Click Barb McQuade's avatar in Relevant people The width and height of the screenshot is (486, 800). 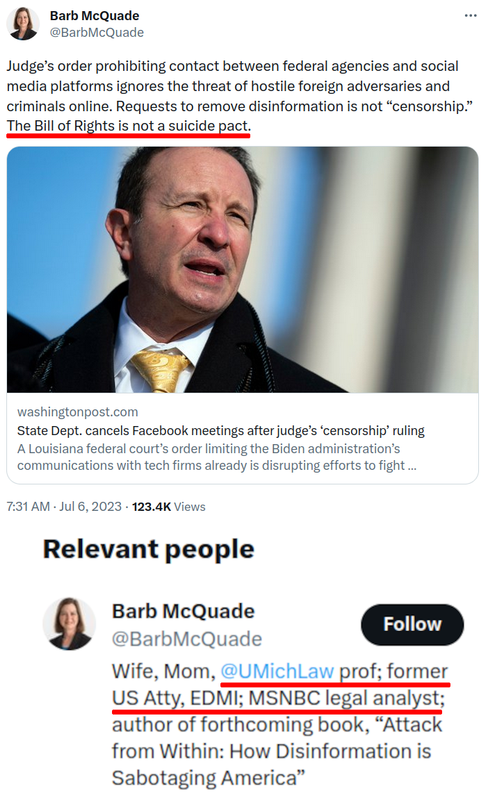pyautogui.click(x=68, y=623)
